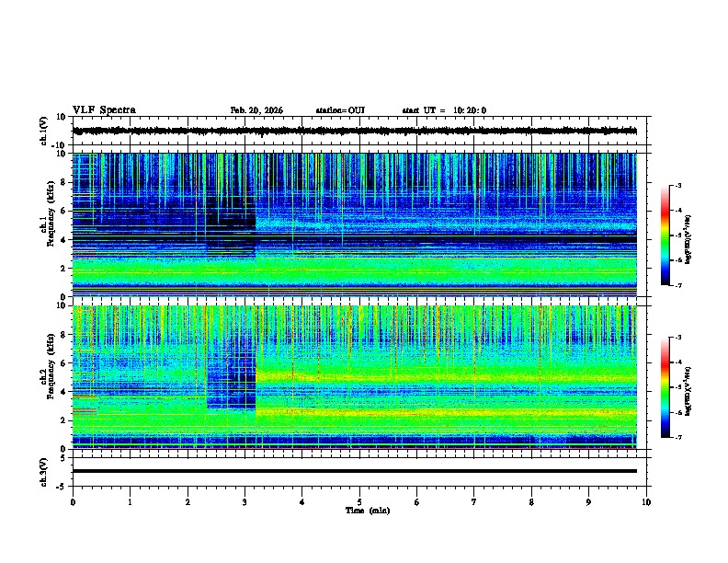728x563 pixels.
Task: Click the "station=OUI" header label
Action: [x=340, y=110]
